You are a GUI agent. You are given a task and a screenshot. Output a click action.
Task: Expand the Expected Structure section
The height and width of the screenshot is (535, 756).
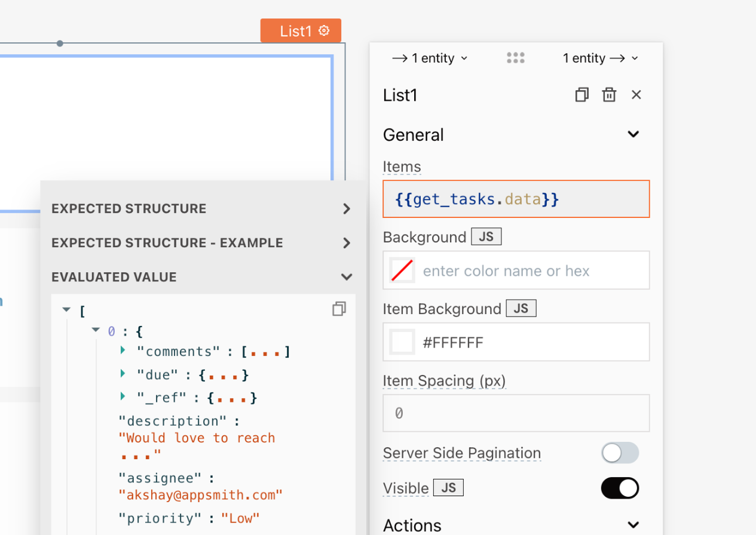(346, 209)
